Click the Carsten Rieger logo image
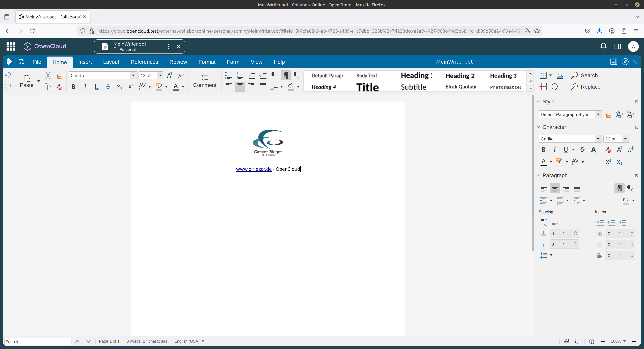 pos(268,143)
